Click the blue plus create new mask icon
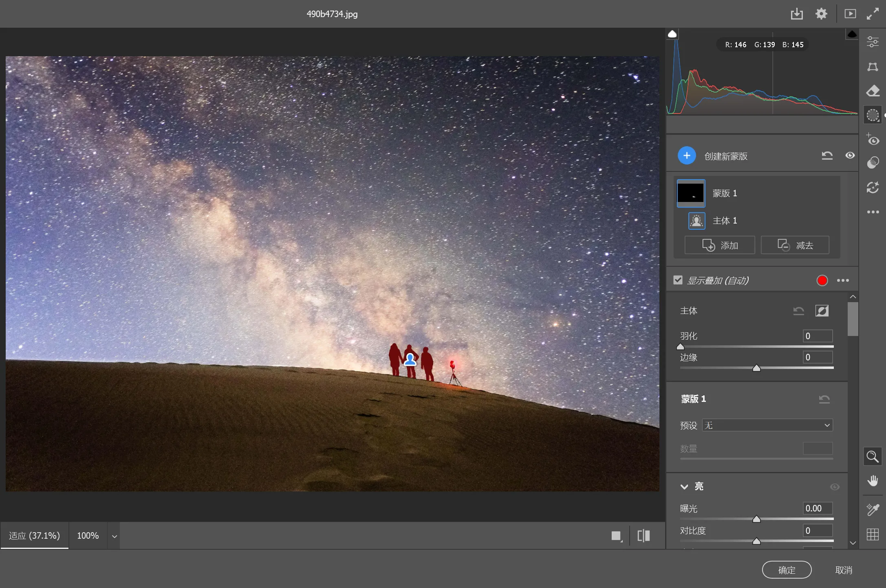This screenshot has width=886, height=588. [x=687, y=156]
